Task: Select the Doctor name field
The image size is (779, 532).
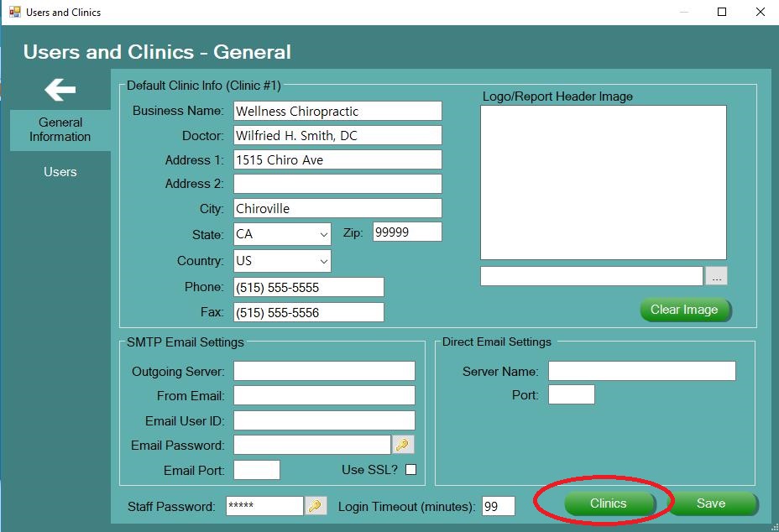Action: click(x=337, y=135)
